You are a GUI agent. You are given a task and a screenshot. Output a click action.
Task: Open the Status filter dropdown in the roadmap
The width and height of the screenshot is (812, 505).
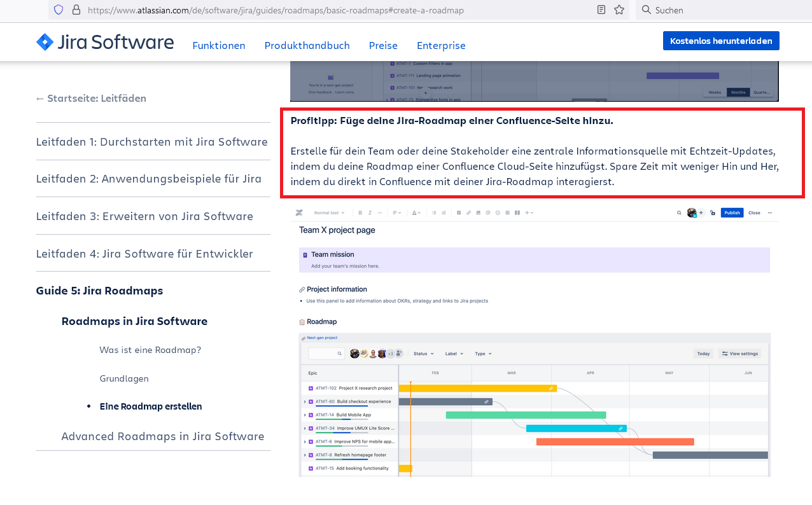pos(423,353)
